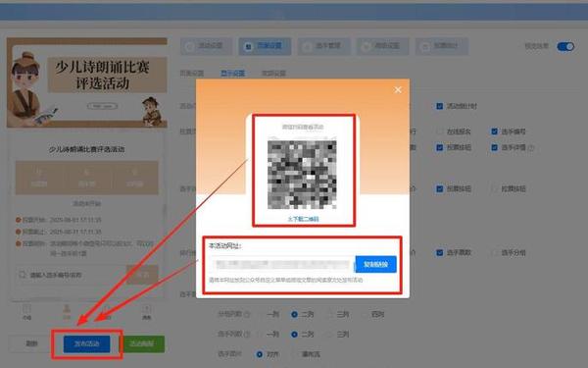Open the first top tab with circle icon

(x=206, y=46)
